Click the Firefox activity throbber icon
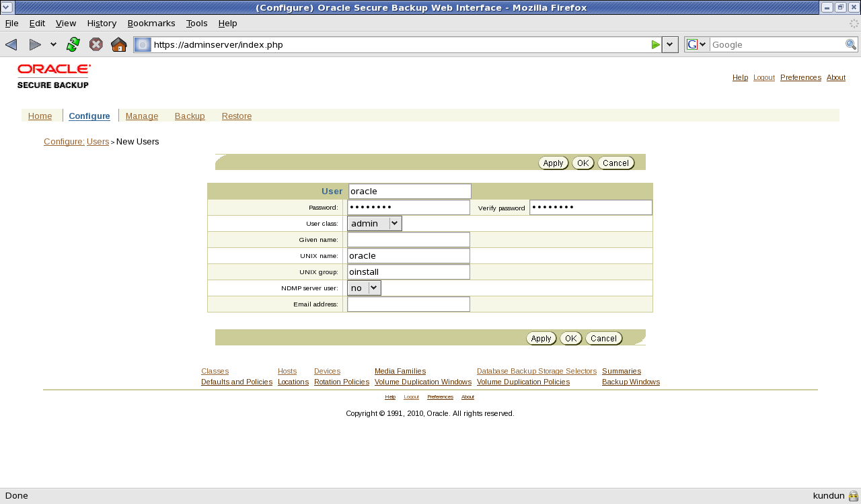 [854, 24]
